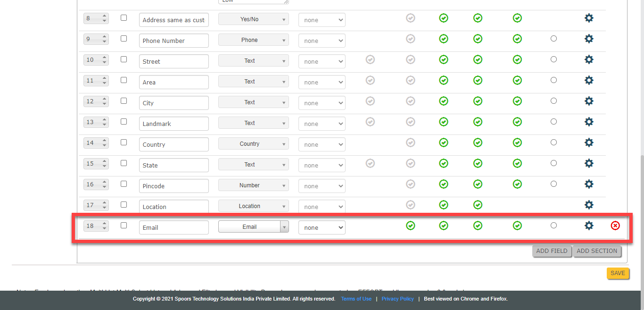Open Country field type dropdown

click(x=253, y=144)
